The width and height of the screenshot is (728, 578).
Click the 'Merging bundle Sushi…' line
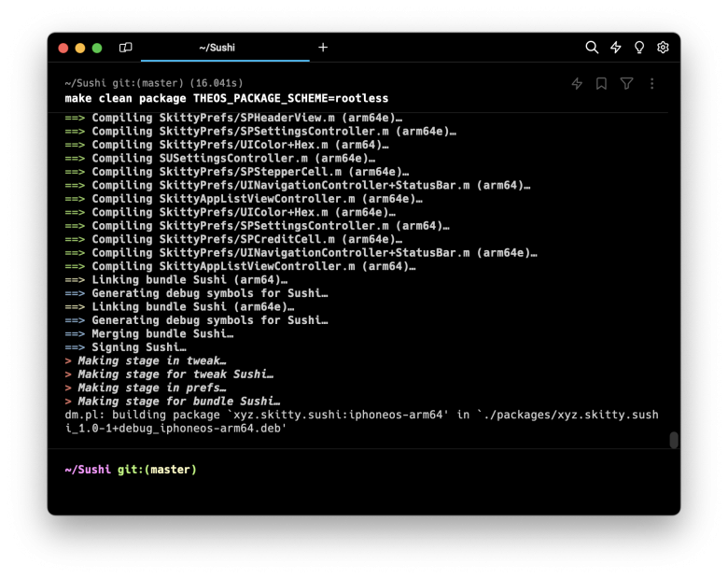pyautogui.click(x=149, y=333)
